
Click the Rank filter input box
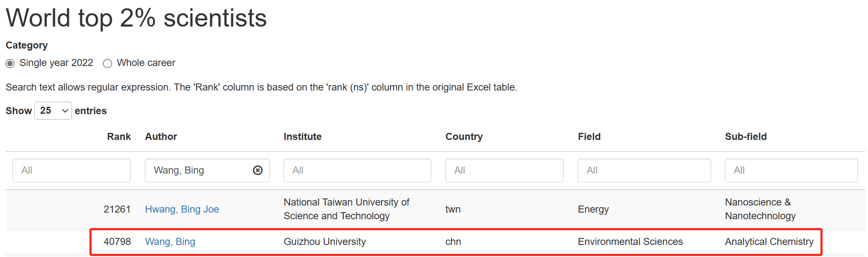71,170
